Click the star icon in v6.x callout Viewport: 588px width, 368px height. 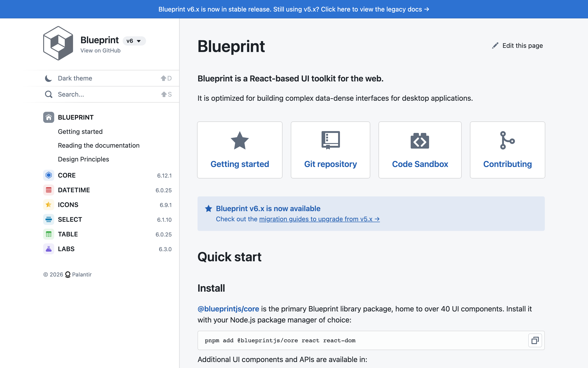pos(209,209)
